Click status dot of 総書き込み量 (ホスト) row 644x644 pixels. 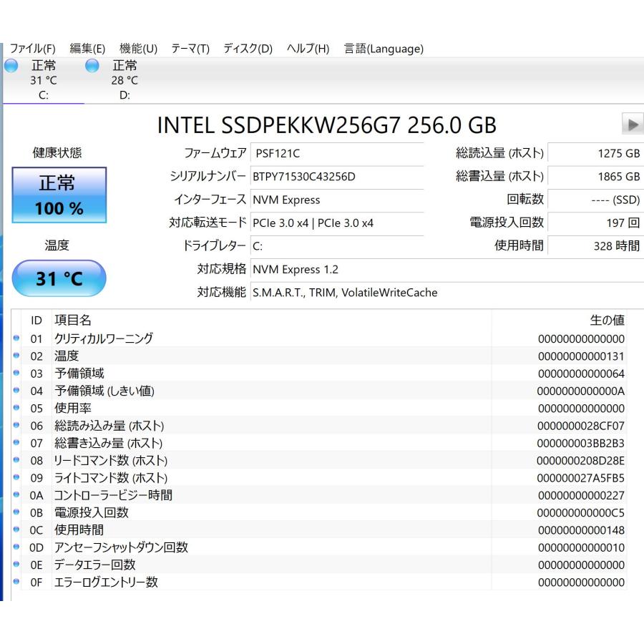[x=16, y=442]
